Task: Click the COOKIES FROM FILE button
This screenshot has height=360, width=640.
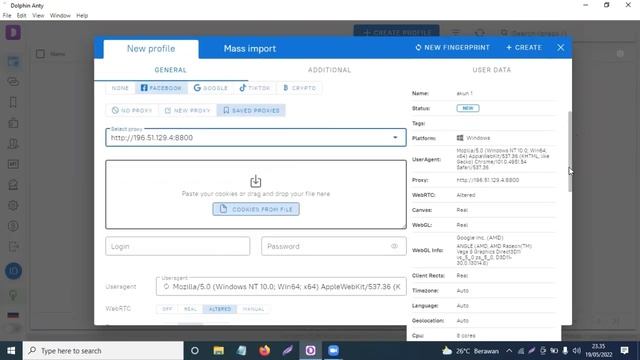Action: (256, 209)
